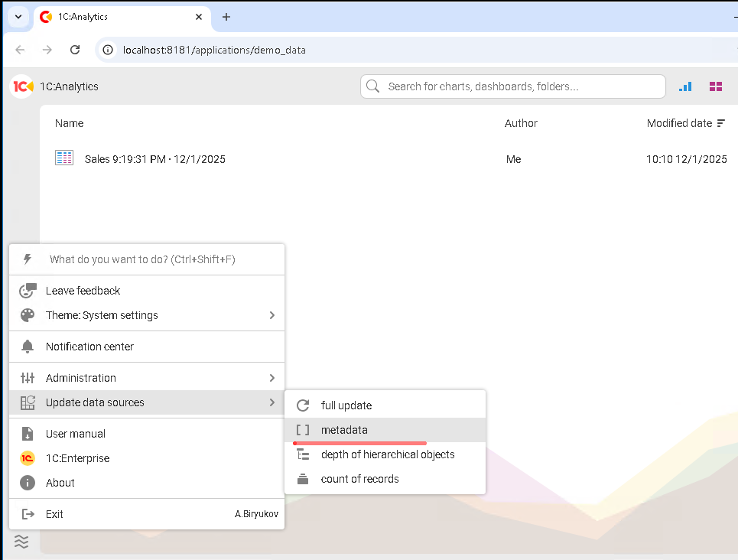Click the main menu waves icon
The image size is (738, 560).
(21, 542)
